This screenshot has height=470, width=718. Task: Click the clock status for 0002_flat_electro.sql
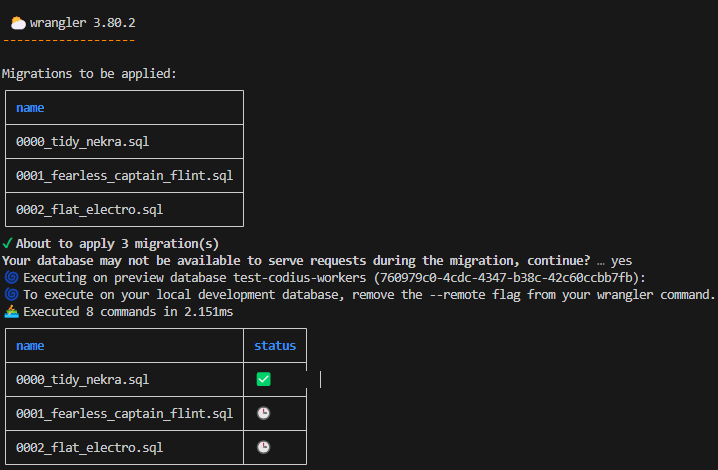(263, 447)
